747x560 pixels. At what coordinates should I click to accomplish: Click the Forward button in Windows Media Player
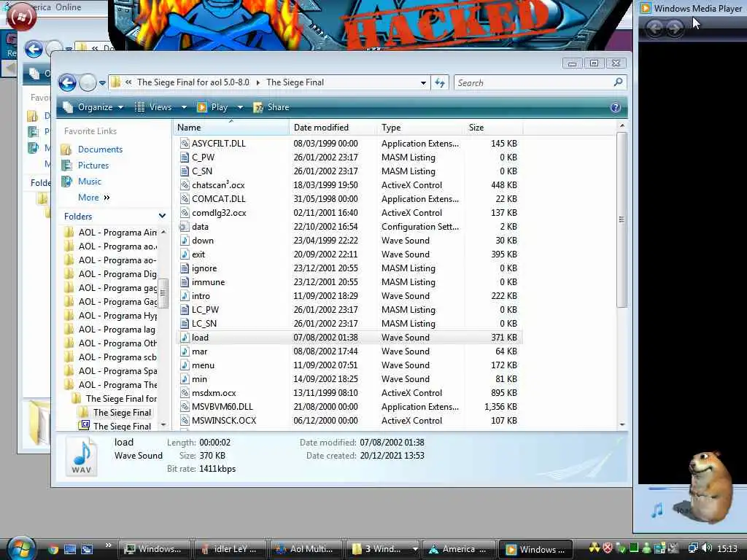[x=674, y=28]
